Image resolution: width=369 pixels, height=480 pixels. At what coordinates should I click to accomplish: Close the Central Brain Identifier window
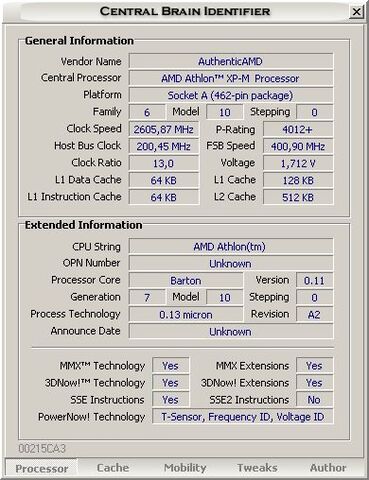[356, 12]
